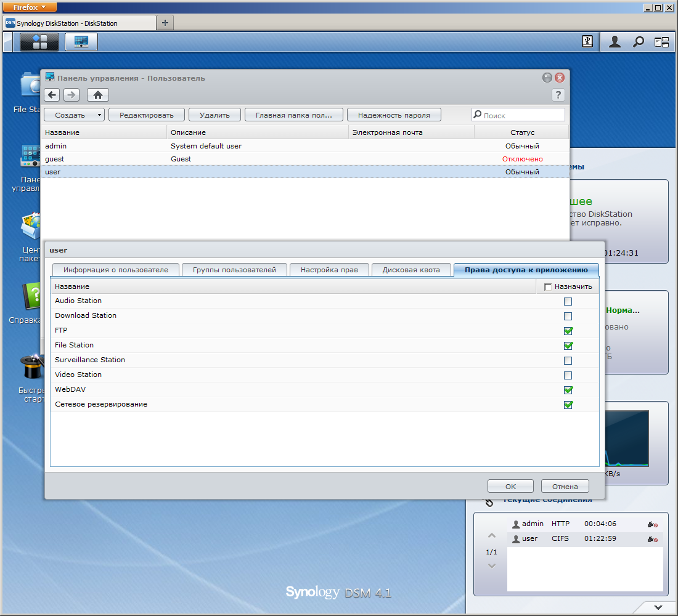Go to previous connections page arrow

click(x=492, y=535)
